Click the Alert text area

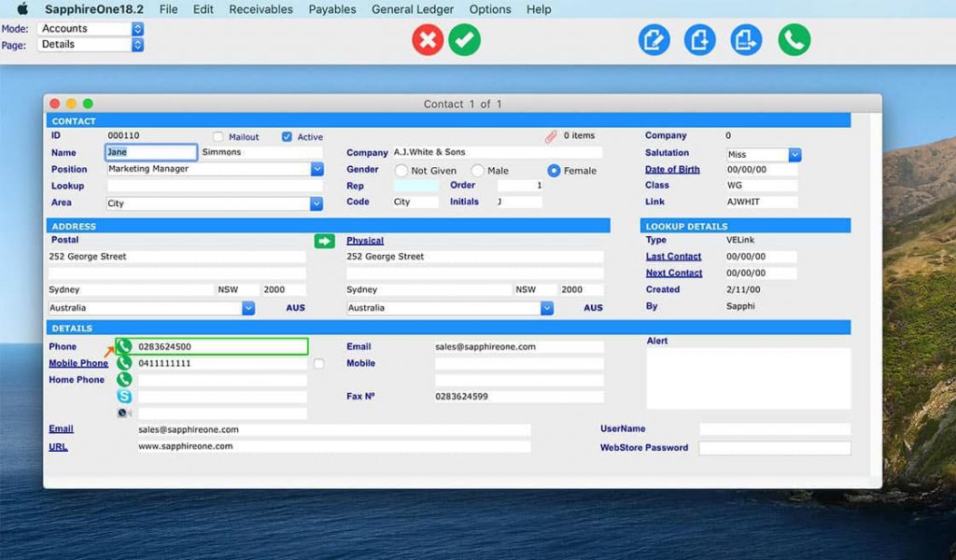(x=748, y=378)
